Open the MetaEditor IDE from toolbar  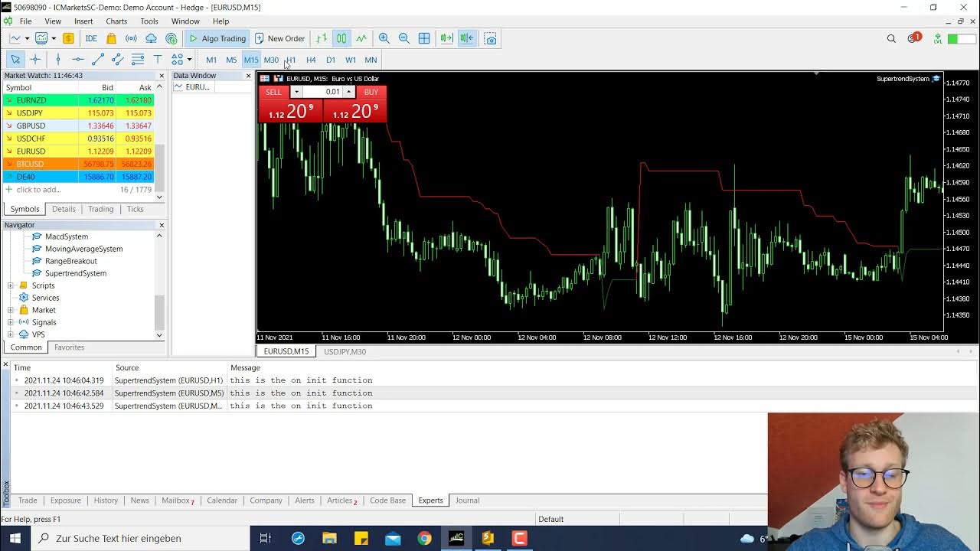coord(91,38)
